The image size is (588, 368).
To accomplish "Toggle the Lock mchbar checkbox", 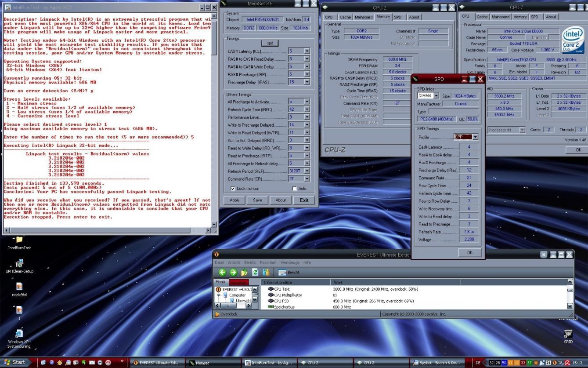I will (233, 189).
